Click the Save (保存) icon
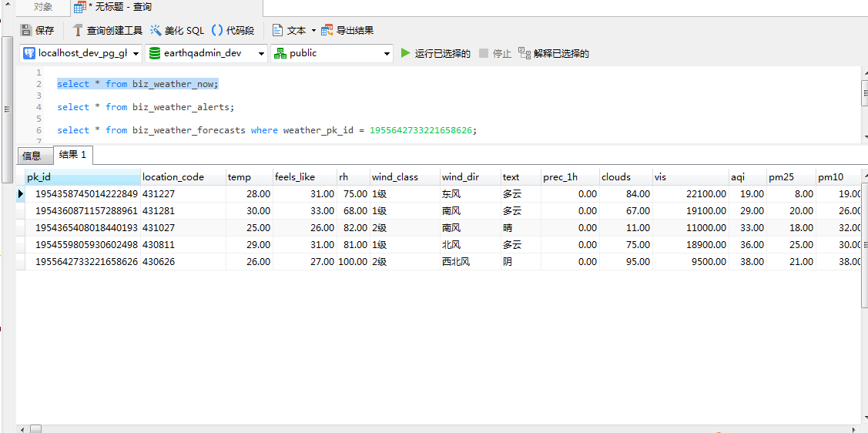Screen dimensions: 868x433 click(x=26, y=31)
